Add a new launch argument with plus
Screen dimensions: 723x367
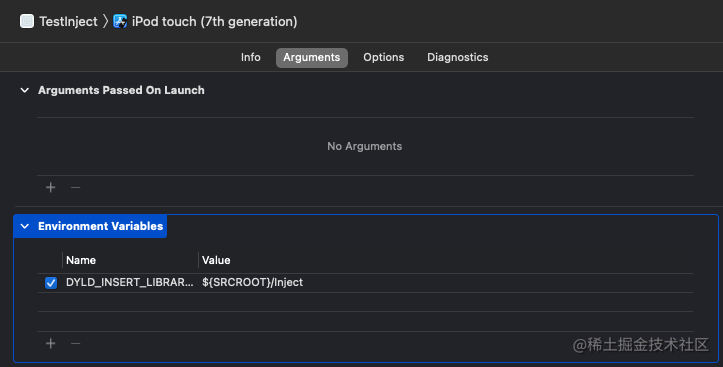coord(51,187)
